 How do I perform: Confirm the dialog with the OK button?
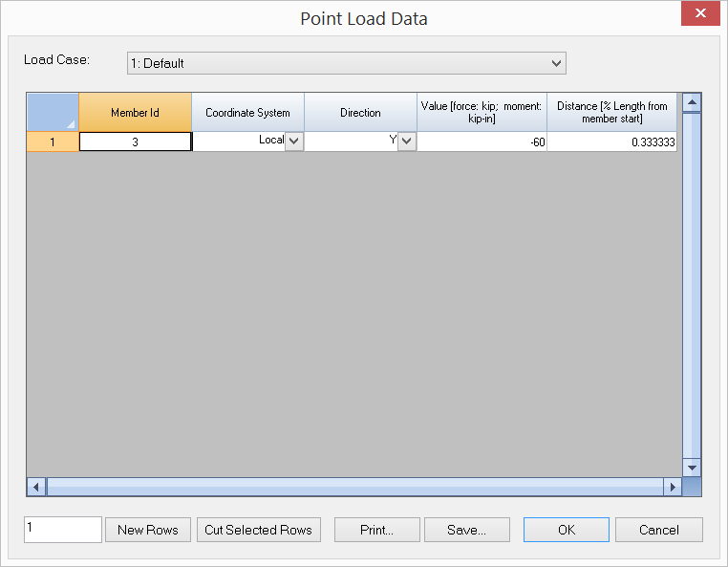coord(566,530)
